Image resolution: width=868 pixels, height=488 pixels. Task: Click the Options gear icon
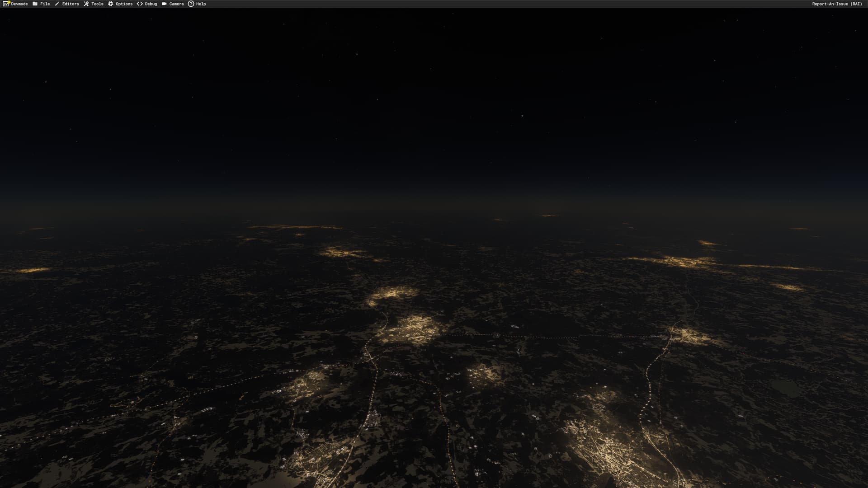[x=111, y=4]
